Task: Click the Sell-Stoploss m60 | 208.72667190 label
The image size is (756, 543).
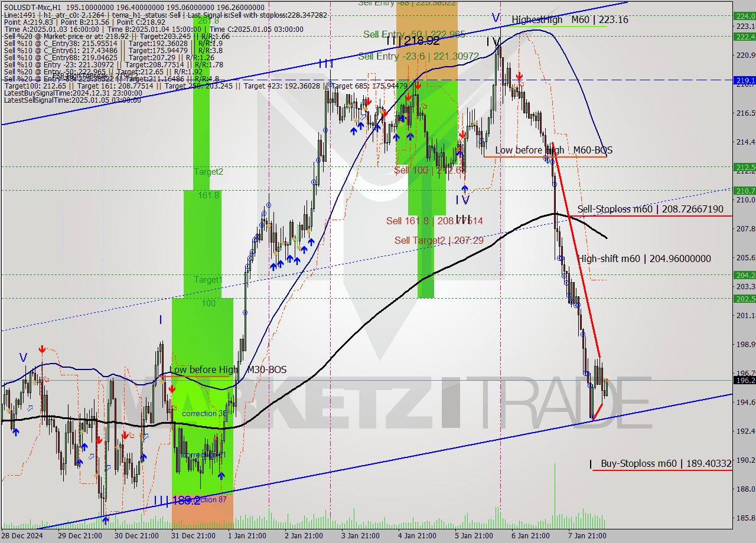Action: click(x=650, y=209)
